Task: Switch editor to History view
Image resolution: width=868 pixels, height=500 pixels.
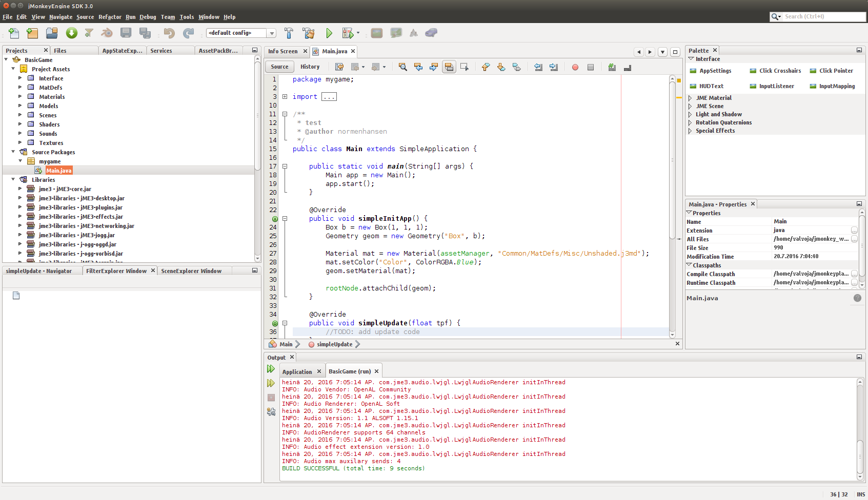Action: [310, 67]
